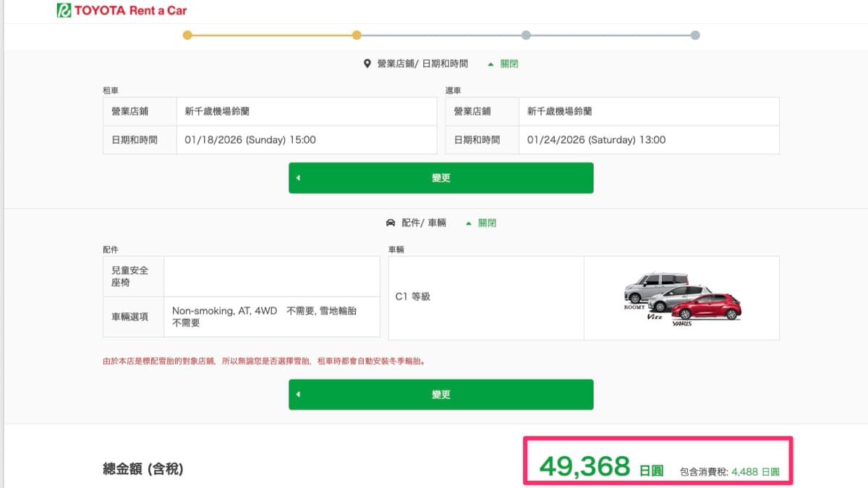Click the car icon beside 配件/ 車輛

coord(391,223)
